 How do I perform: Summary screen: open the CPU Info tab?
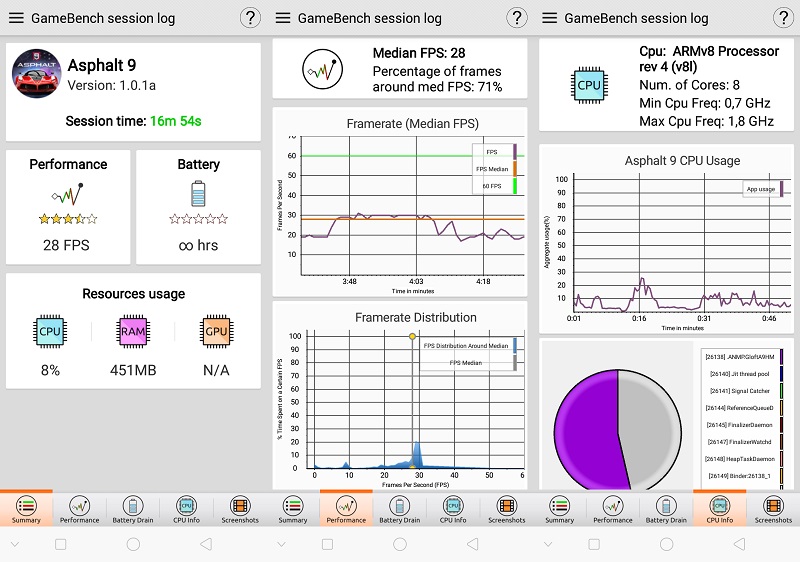[186, 509]
